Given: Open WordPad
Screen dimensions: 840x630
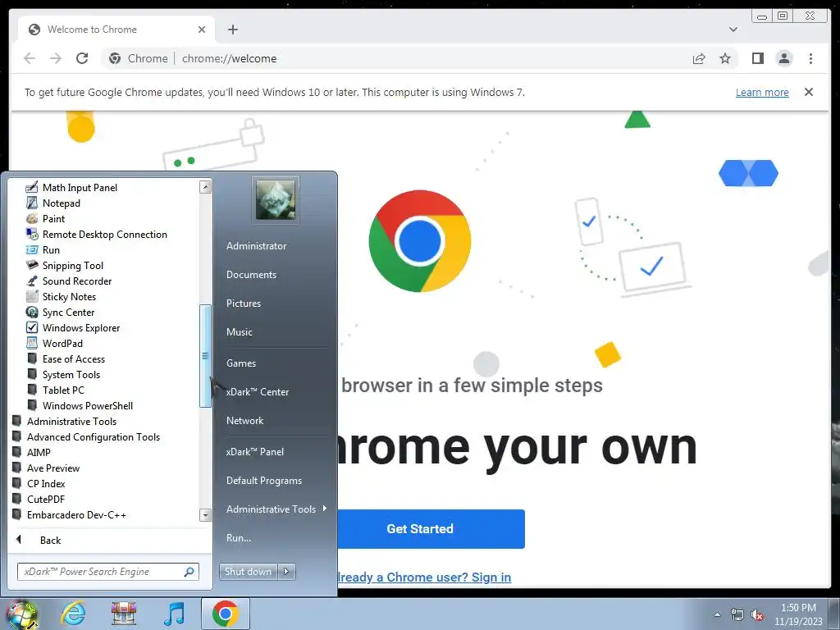Looking at the screenshot, I should (62, 343).
